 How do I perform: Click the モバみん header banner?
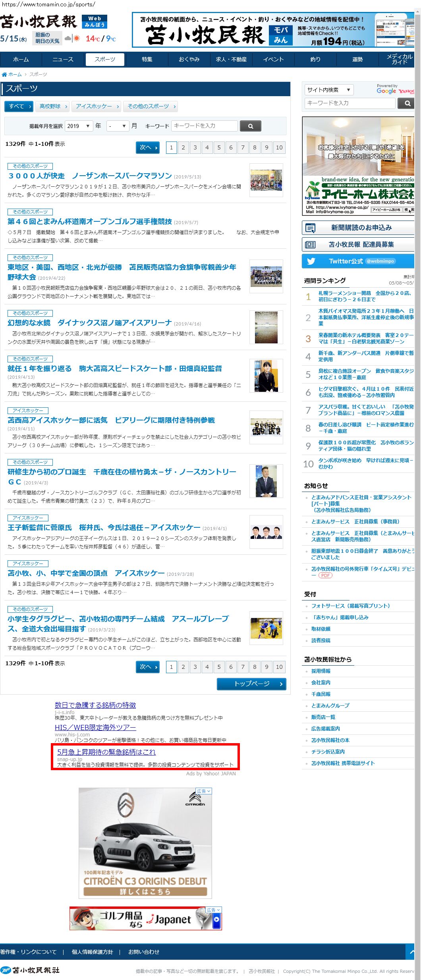coord(273,30)
